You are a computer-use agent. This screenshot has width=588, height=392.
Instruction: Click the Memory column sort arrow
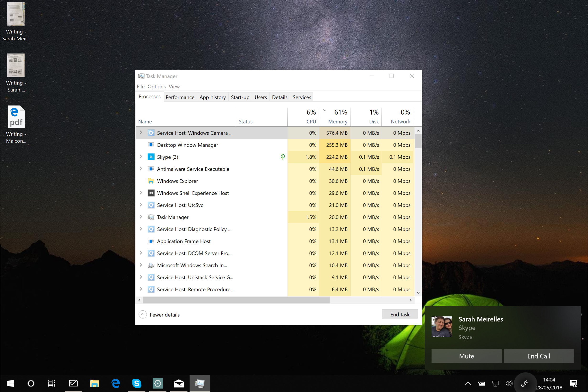325,110
